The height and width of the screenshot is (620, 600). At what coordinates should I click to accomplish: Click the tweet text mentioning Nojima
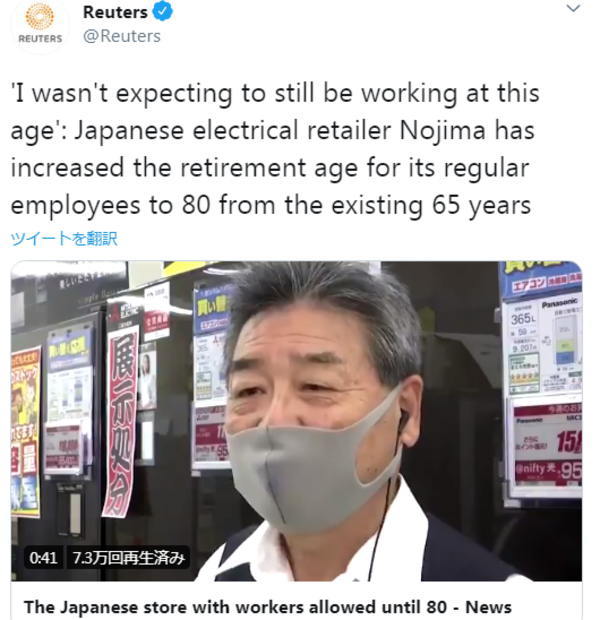(274, 149)
